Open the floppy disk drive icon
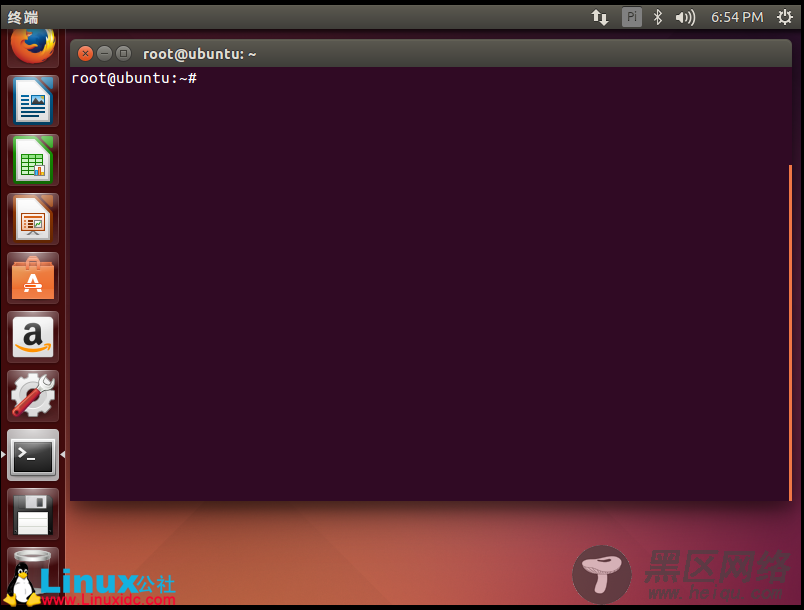This screenshot has height=610, width=804. tap(33, 514)
